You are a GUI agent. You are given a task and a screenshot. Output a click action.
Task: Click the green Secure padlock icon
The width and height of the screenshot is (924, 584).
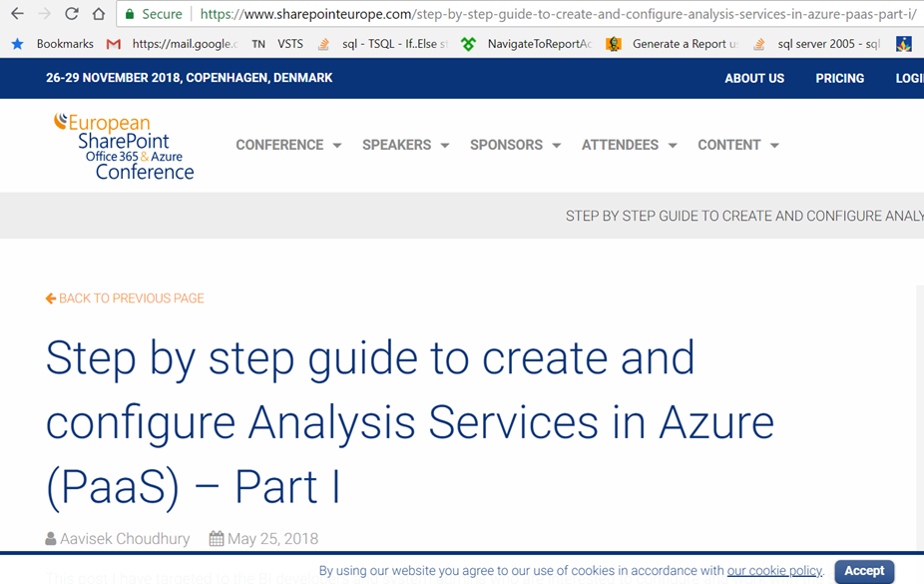point(130,14)
